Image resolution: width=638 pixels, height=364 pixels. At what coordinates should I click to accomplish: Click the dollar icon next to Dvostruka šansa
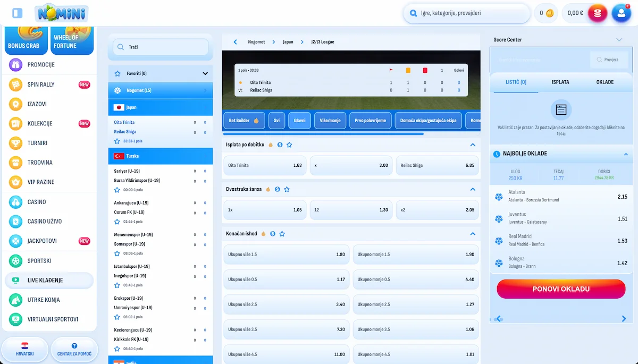(278, 189)
